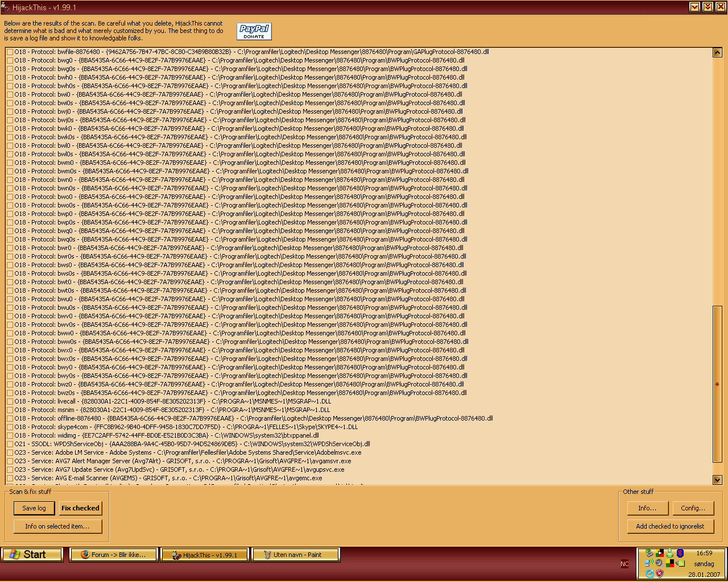Viewport: 728px width, 582px height.
Task: Click the red Security Center shield icon
Action: pyautogui.click(x=660, y=573)
